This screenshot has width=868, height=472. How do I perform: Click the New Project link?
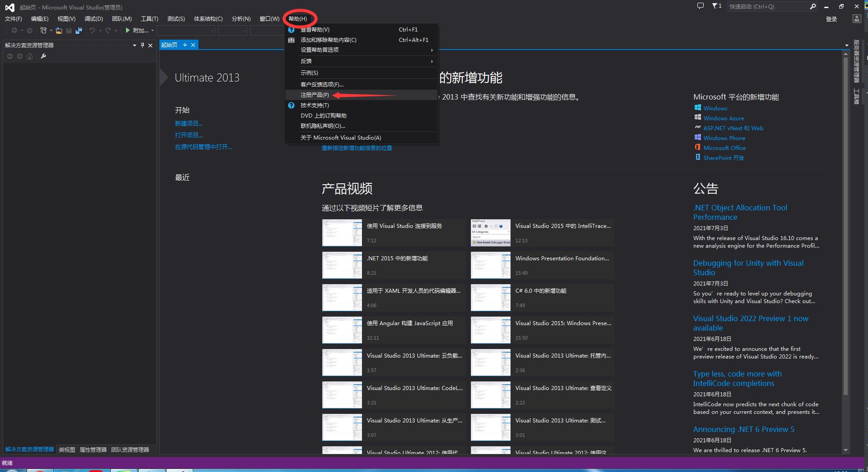pos(189,123)
